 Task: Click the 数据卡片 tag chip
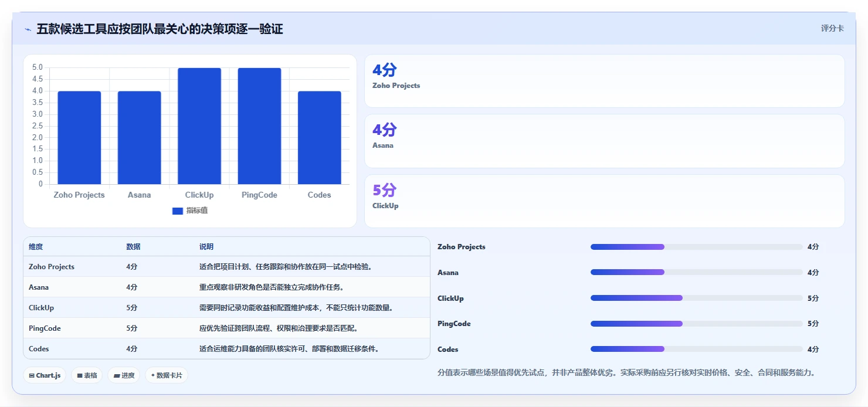coord(167,375)
